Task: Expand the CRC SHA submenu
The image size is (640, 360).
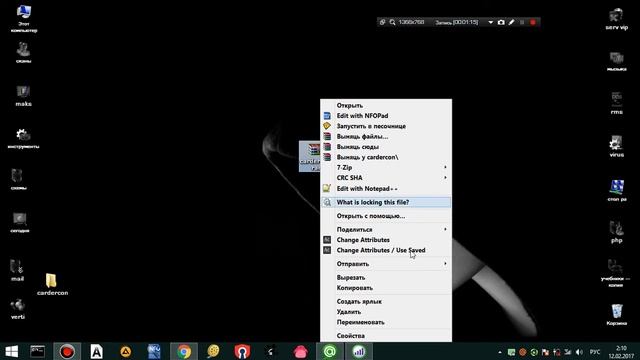Action: [x=386, y=178]
